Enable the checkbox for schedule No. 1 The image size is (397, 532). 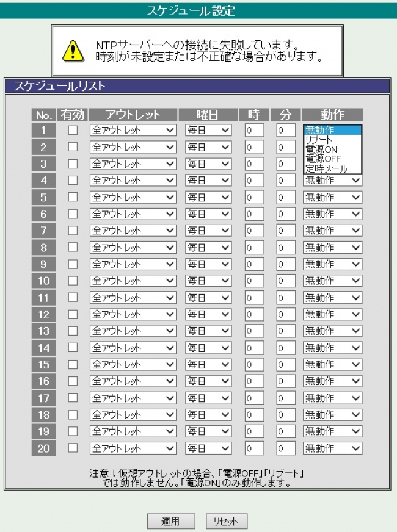[73, 130]
